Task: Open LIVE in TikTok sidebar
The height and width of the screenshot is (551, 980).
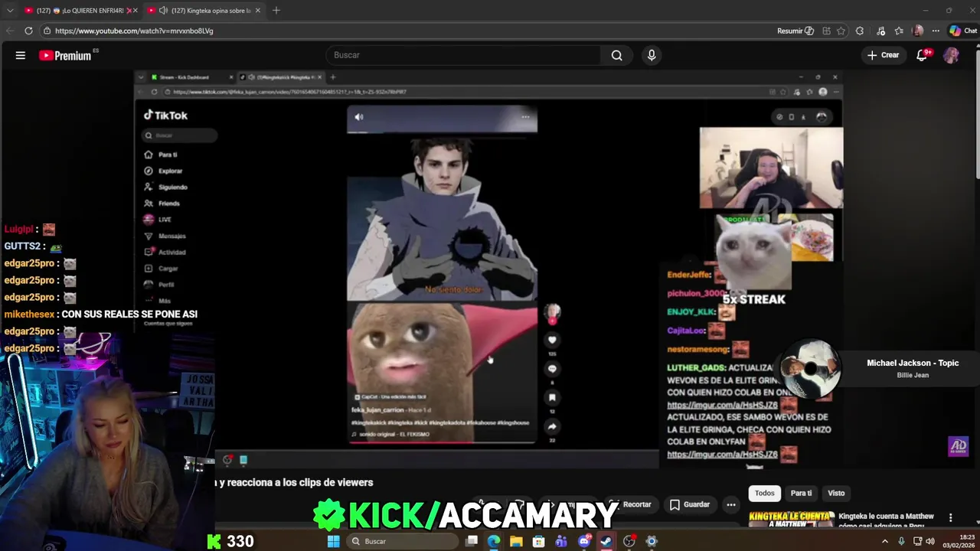Action: click(158, 219)
